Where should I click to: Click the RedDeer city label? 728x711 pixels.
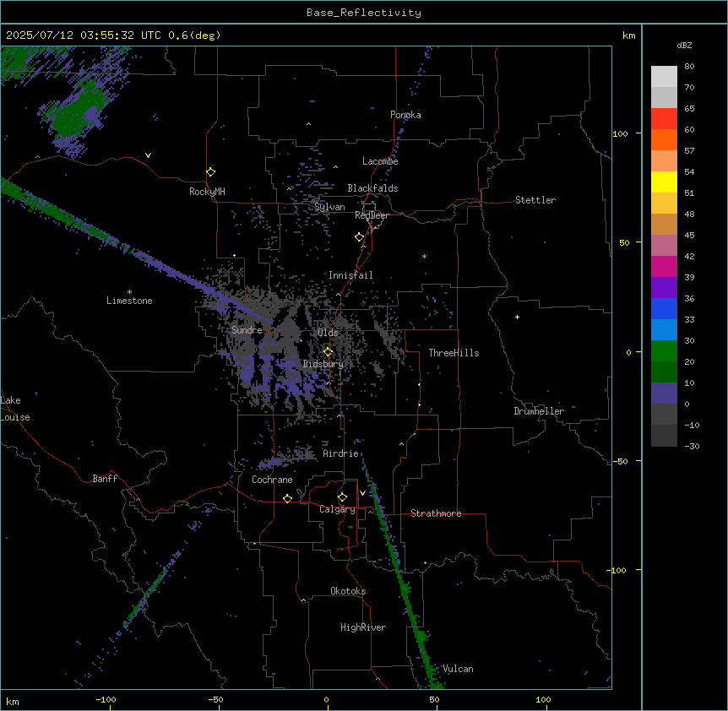372,215
